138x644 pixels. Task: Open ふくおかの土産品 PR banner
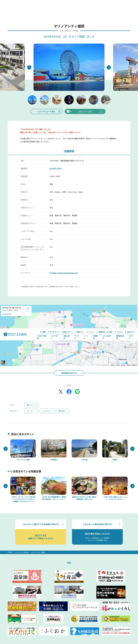coord(69,576)
